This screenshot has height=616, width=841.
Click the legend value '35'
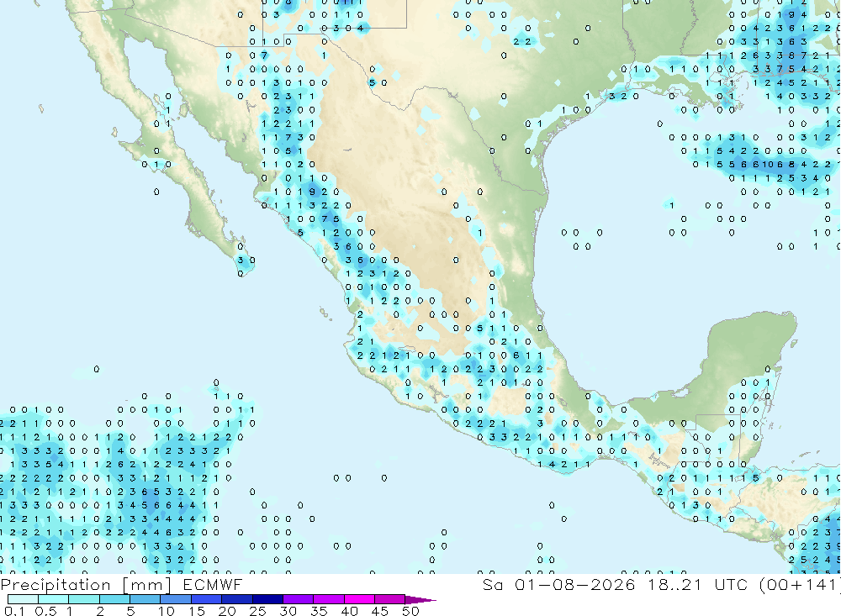click(x=319, y=611)
